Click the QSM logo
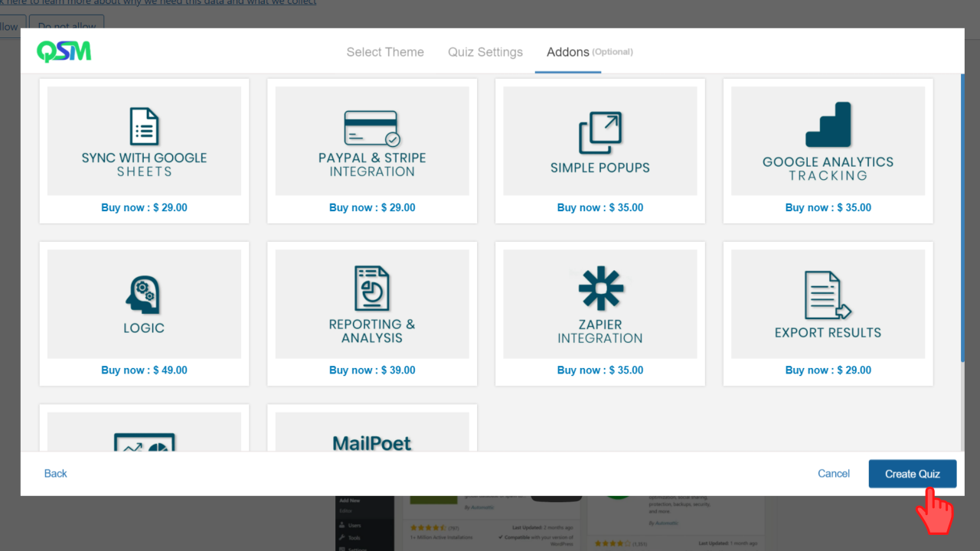The width and height of the screenshot is (980, 551). click(64, 51)
